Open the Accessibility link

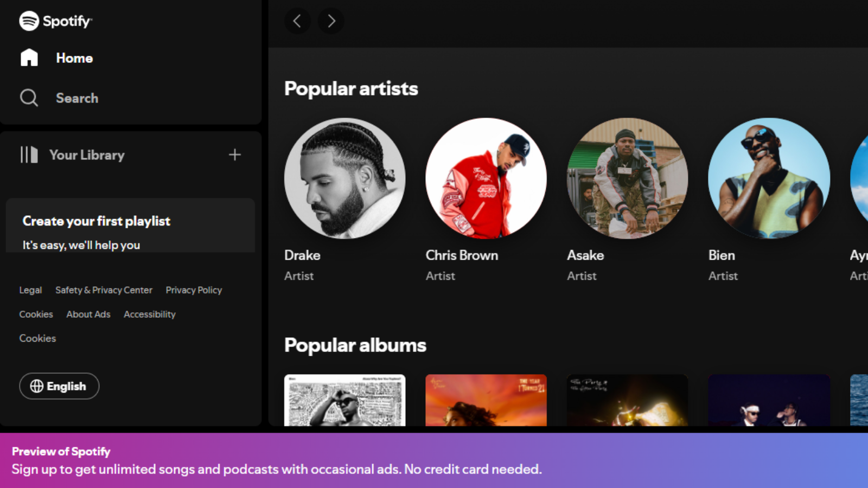point(150,314)
